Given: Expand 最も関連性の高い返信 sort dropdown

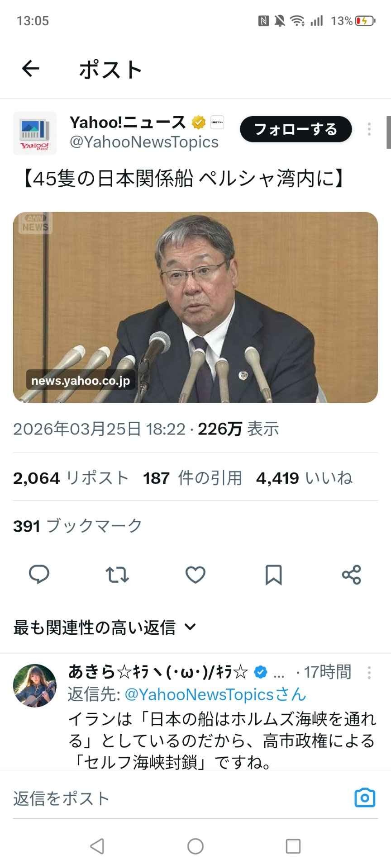Looking at the screenshot, I should (105, 627).
